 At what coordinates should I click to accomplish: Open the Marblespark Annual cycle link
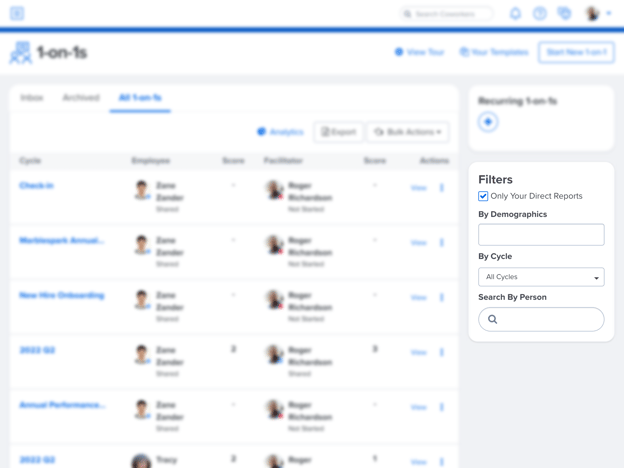(62, 240)
